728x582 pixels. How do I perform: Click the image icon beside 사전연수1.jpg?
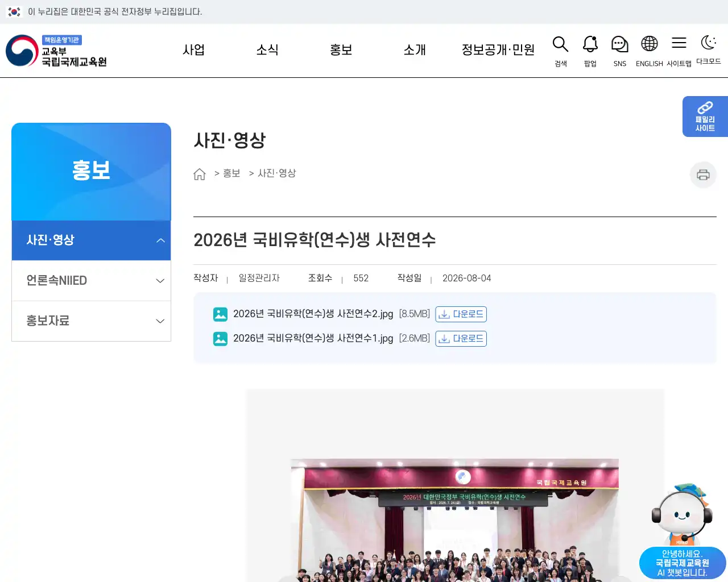220,339
